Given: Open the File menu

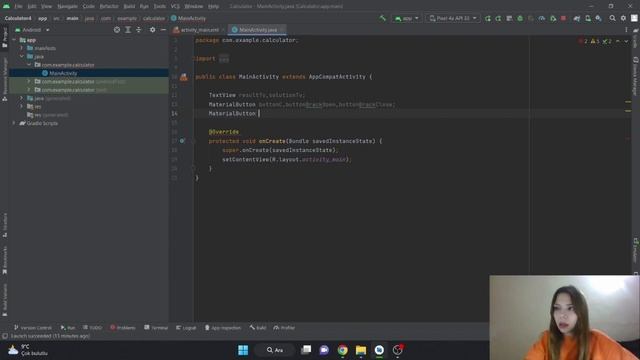Looking at the screenshot, I should click(x=18, y=6).
